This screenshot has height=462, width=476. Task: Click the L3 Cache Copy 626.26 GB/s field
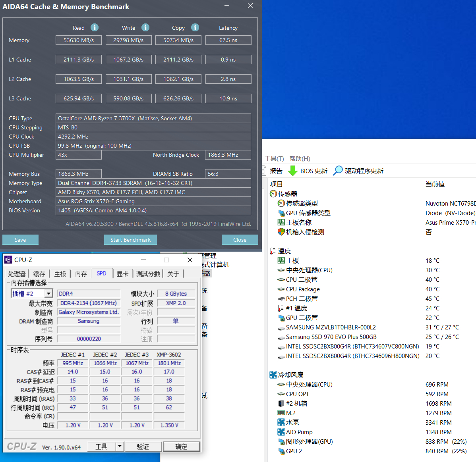tap(178, 98)
